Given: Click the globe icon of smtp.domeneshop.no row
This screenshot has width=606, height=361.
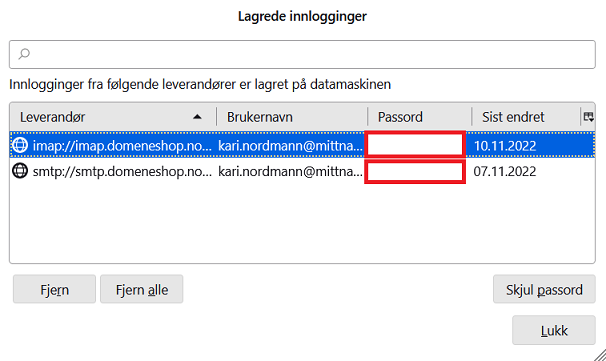Looking at the screenshot, I should click(20, 171).
